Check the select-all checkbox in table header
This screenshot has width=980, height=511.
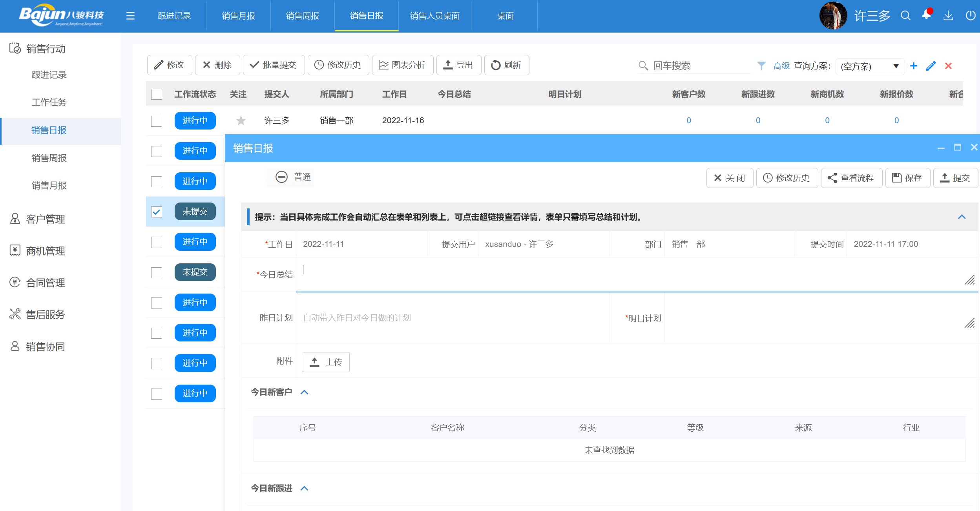[157, 94]
